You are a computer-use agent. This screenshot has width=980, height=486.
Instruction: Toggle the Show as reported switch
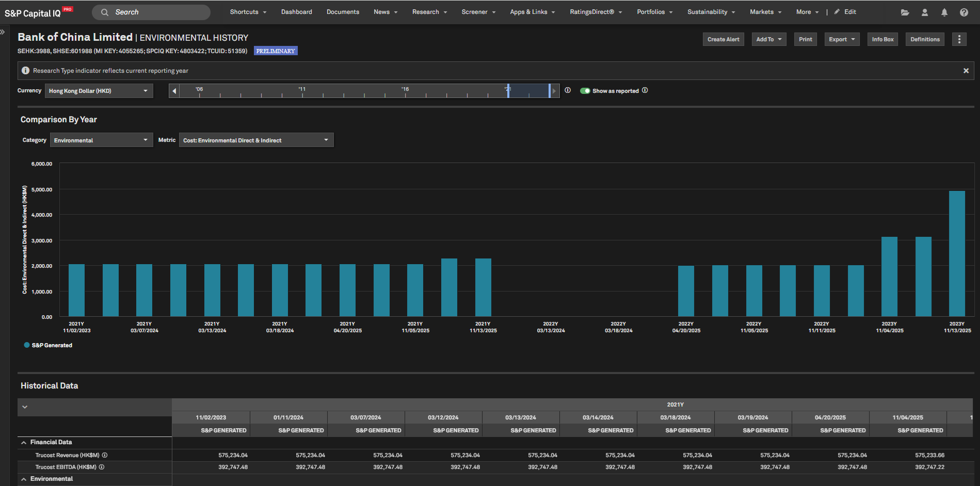585,91
